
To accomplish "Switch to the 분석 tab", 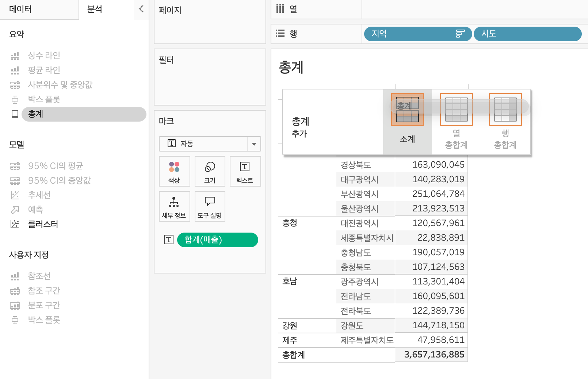I will point(95,9).
